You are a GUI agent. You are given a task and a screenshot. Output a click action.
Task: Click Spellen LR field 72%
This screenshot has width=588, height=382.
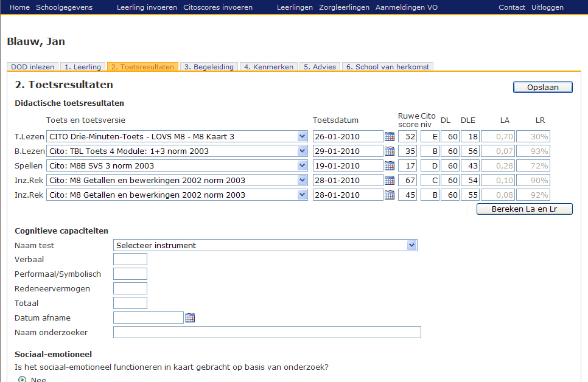[x=533, y=165]
